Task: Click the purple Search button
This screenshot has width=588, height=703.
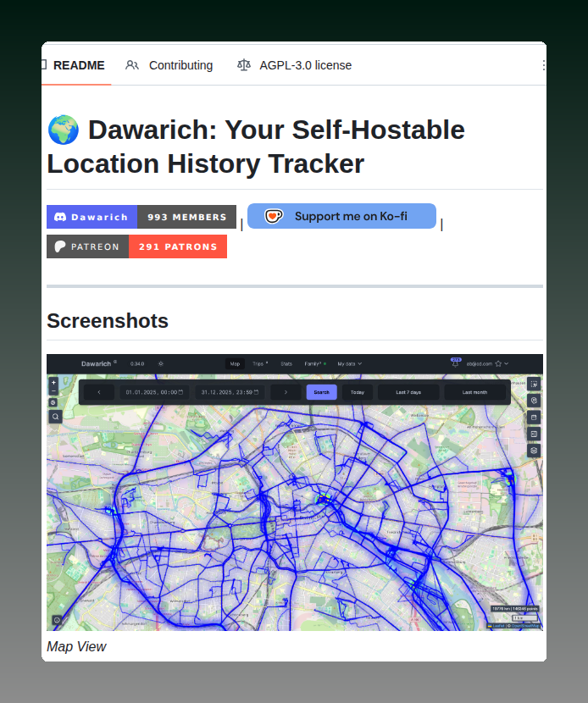Action: coord(322,392)
